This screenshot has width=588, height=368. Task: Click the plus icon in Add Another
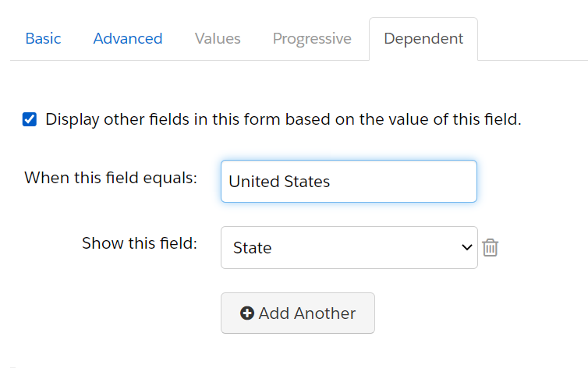(246, 313)
